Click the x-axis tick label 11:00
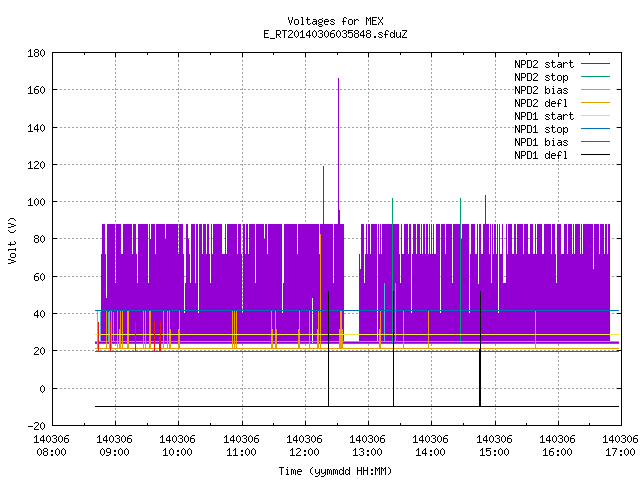Screen dimensions: 640x480 pyautogui.click(x=241, y=453)
